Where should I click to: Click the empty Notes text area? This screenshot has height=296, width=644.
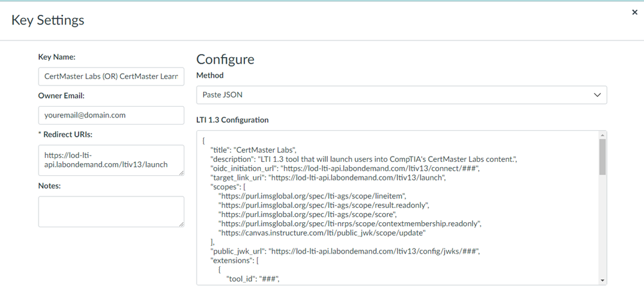[111, 211]
